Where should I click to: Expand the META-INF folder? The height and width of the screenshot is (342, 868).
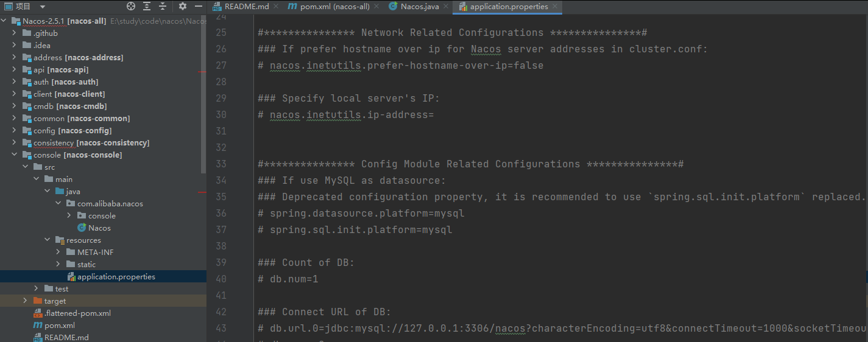[58, 253]
